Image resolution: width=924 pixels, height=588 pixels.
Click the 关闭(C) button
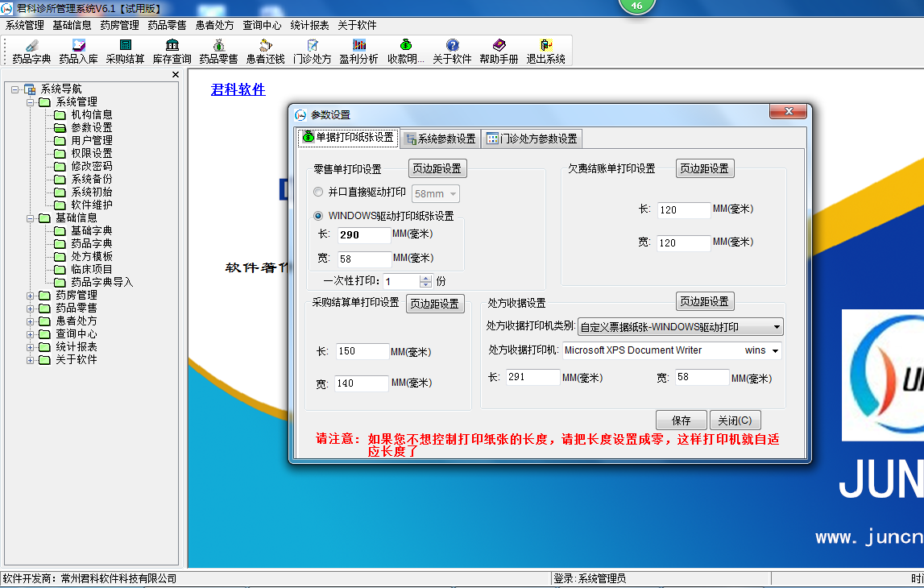pyautogui.click(x=735, y=420)
